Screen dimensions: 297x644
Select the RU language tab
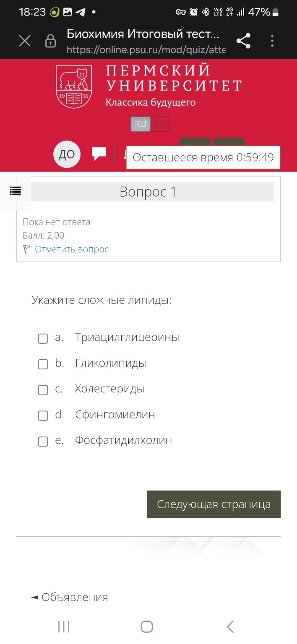(x=140, y=124)
